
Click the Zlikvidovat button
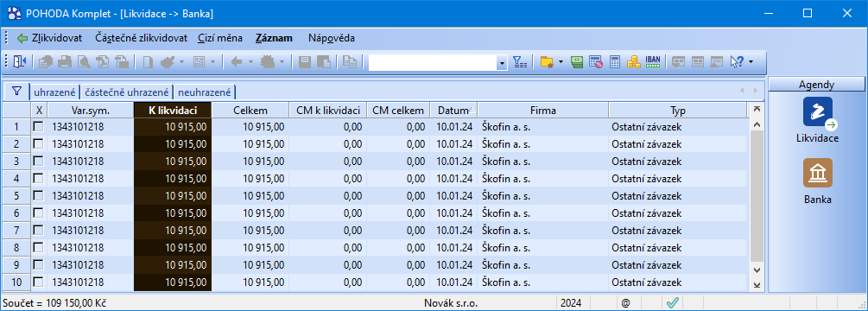click(x=49, y=38)
